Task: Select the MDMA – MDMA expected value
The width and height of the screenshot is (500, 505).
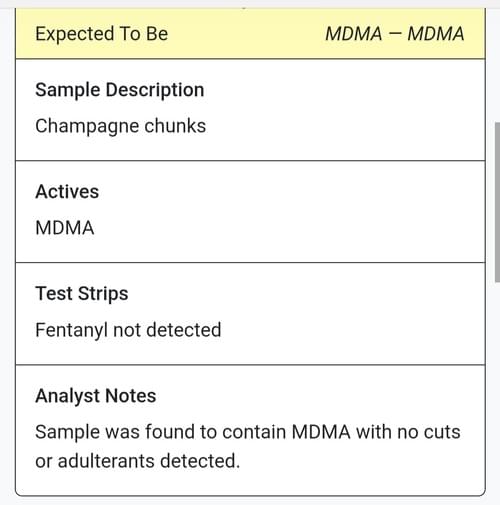Action: click(x=395, y=34)
